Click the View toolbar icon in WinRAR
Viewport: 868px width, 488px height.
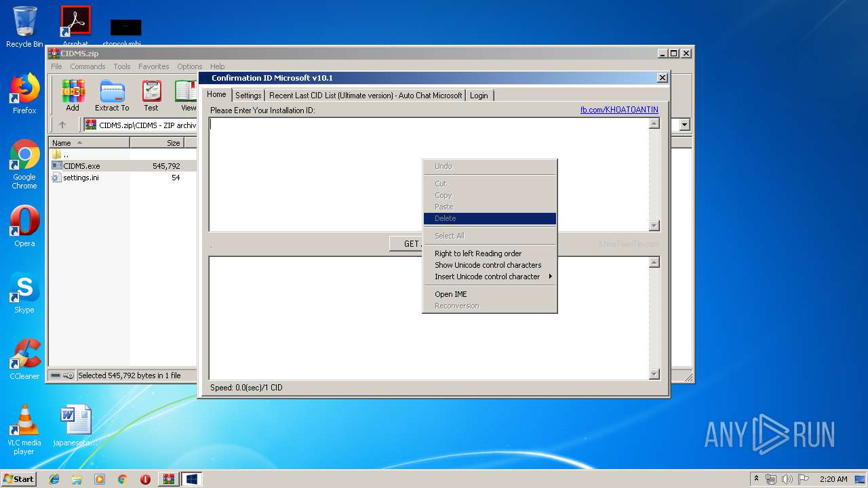[x=186, y=96]
